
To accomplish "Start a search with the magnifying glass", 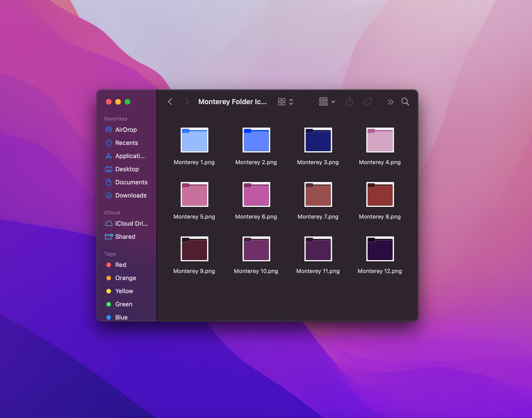I will [405, 102].
